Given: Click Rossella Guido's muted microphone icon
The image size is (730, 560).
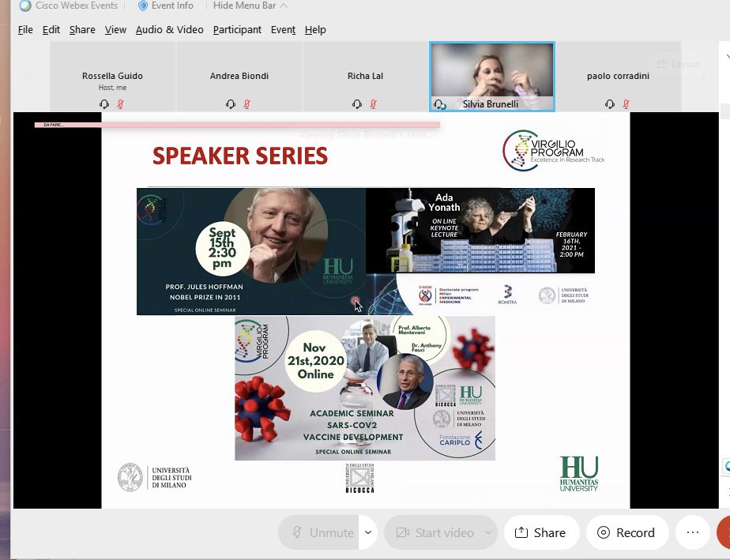Looking at the screenshot, I should (x=121, y=104).
